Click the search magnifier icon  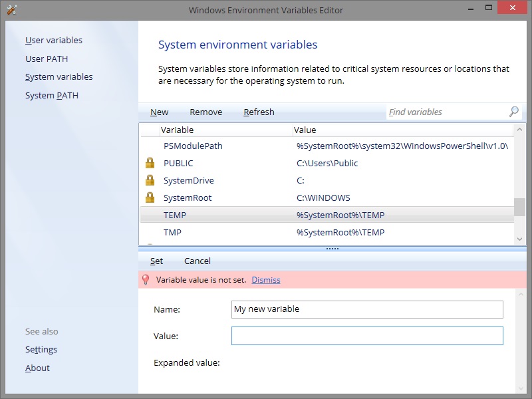(513, 111)
